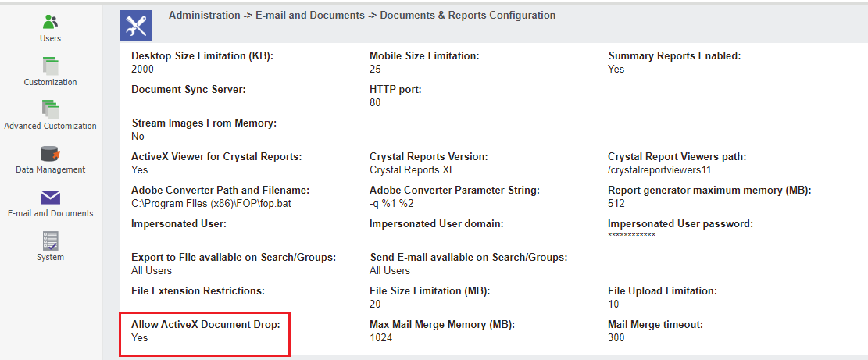Click the Document Sync Server label
This screenshot has width=868, height=360.
tap(188, 89)
